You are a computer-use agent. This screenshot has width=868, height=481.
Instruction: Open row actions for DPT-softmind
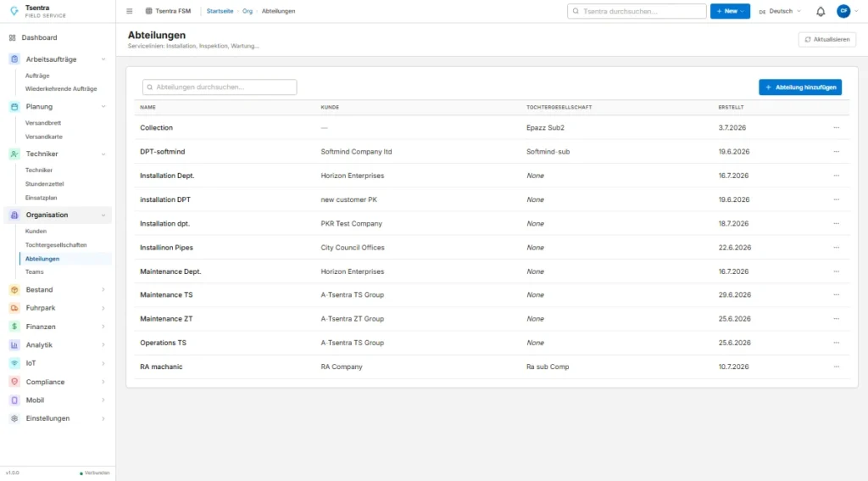tap(836, 151)
